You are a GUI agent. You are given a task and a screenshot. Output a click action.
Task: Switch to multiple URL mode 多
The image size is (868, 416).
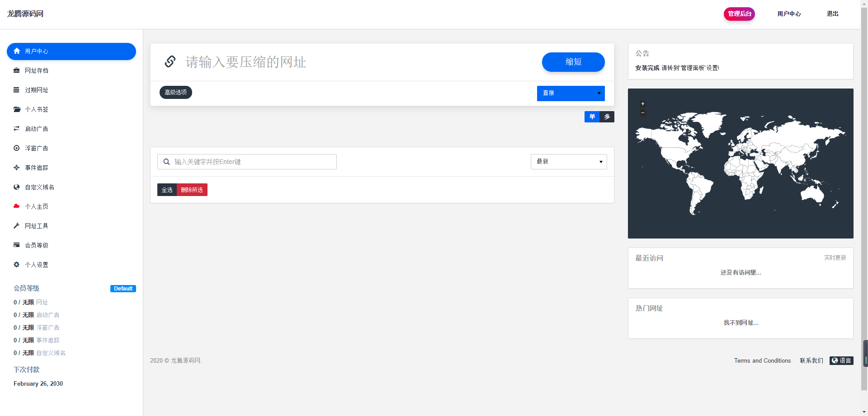pos(607,117)
